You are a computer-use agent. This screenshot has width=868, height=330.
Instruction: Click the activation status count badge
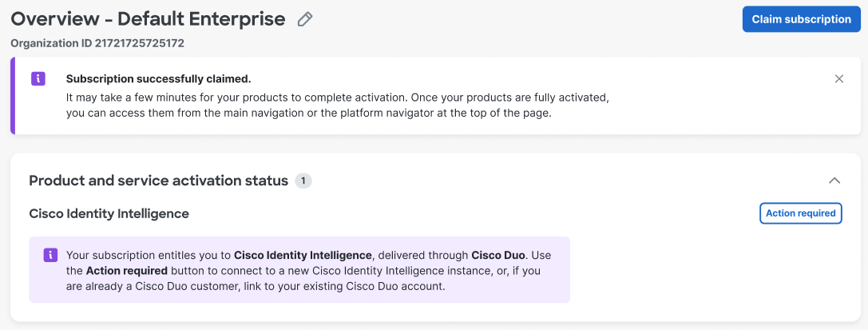[x=303, y=181]
